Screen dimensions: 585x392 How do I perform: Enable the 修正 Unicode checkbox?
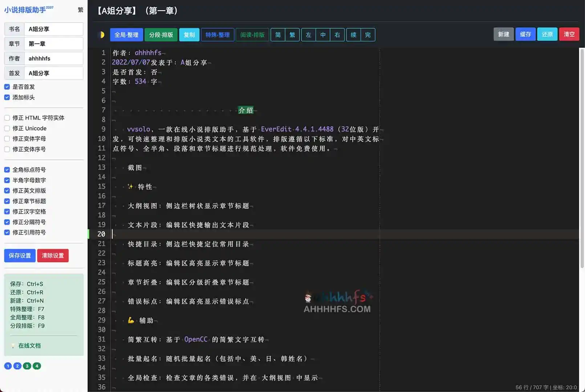point(7,128)
